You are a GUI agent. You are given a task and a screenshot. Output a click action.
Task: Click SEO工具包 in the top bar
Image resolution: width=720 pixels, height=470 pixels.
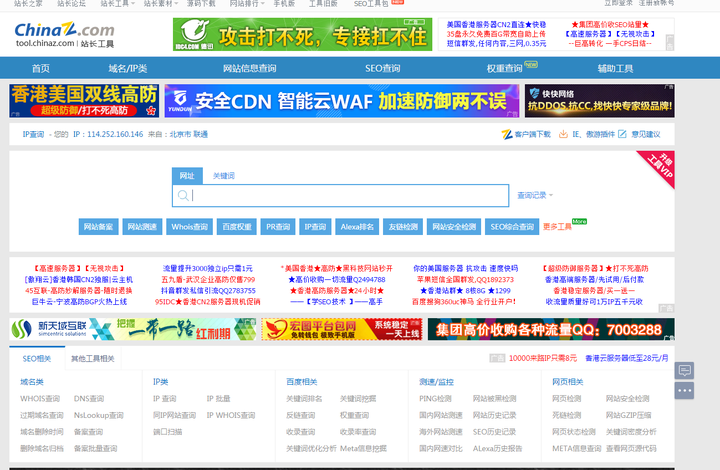coord(371,4)
